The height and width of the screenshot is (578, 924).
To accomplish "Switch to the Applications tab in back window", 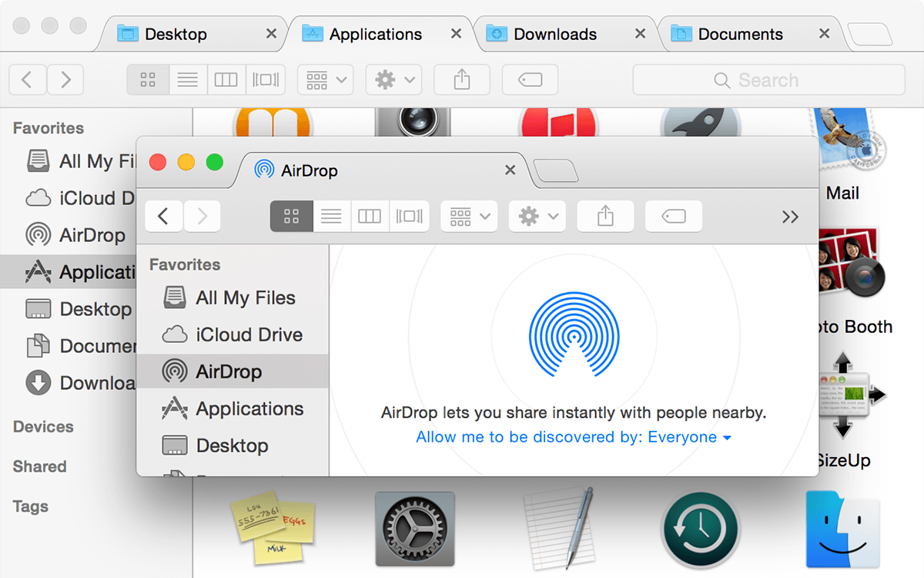I will 377,34.
